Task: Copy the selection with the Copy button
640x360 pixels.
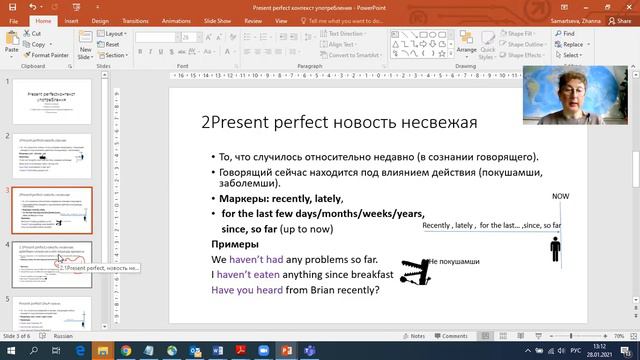Action: point(34,44)
